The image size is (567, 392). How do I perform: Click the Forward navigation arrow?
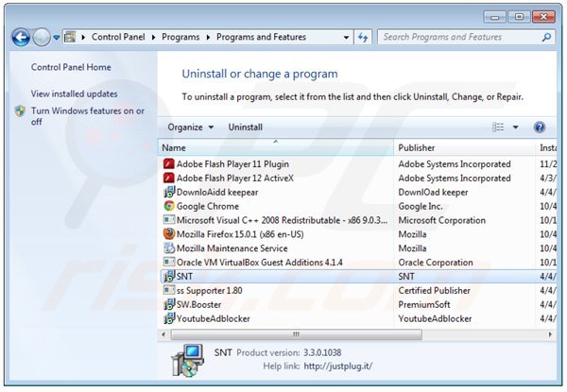coord(42,37)
